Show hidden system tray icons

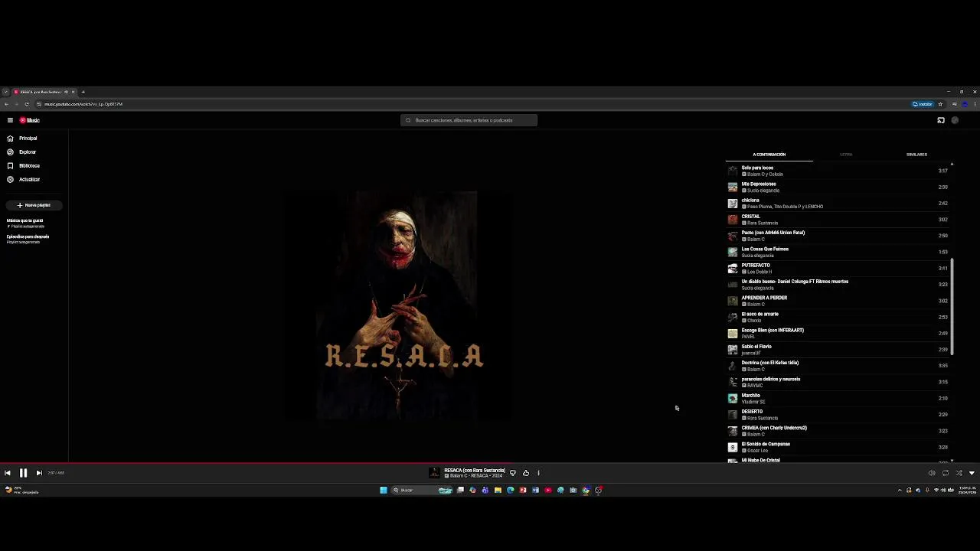(900, 491)
